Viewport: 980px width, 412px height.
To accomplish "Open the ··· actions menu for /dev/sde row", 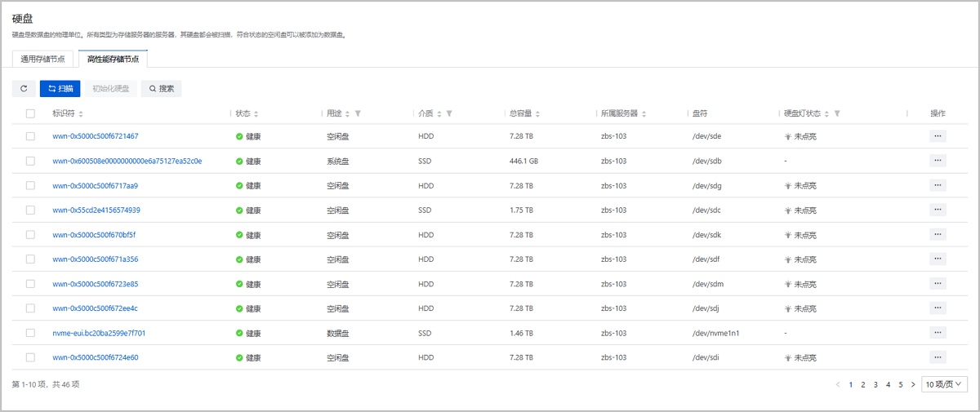I will click(938, 136).
